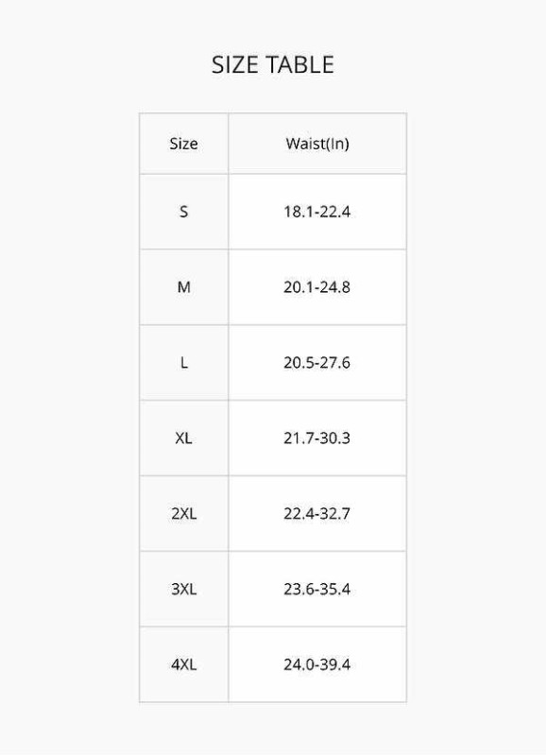Viewport: 546px width, 756px height.
Task: Click the letter M in the size column
Action: pos(183,287)
